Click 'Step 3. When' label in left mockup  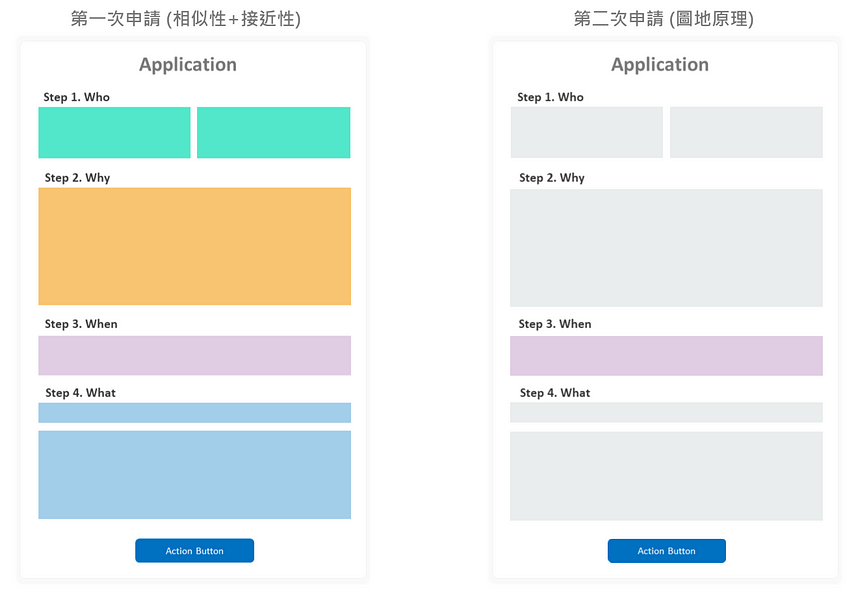click(x=81, y=324)
